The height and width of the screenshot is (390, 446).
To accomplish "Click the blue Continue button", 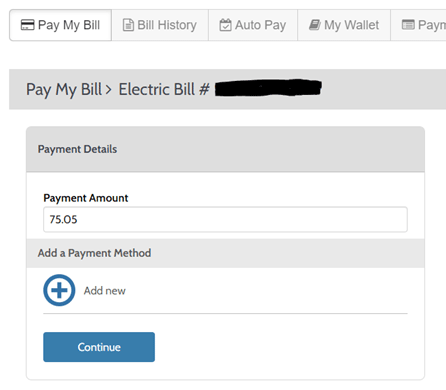I will [99, 347].
